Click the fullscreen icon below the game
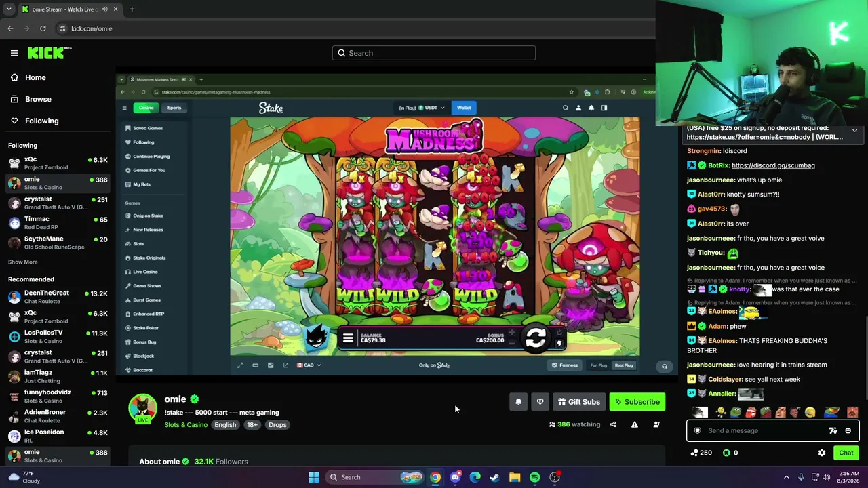Screen dimensions: 868x488 coord(240,365)
